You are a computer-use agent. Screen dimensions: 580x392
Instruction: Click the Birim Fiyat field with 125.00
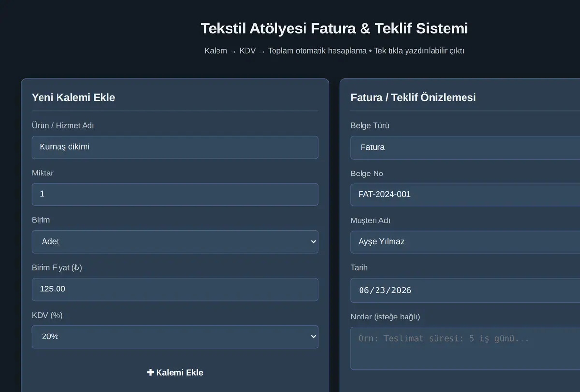click(175, 290)
